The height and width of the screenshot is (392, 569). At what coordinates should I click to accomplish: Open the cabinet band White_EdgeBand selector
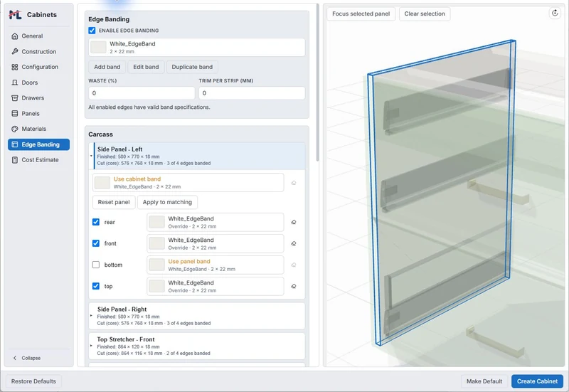197,47
